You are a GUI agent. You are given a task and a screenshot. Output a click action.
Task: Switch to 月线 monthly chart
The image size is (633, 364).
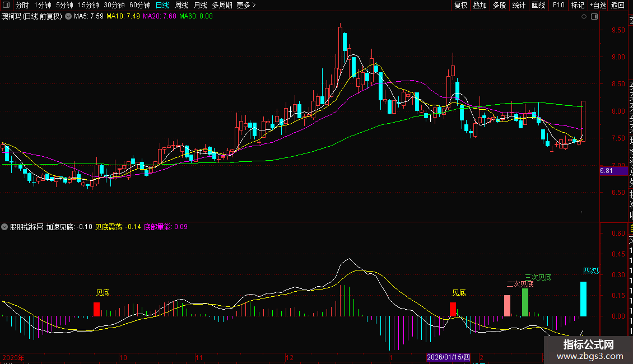(200, 5)
